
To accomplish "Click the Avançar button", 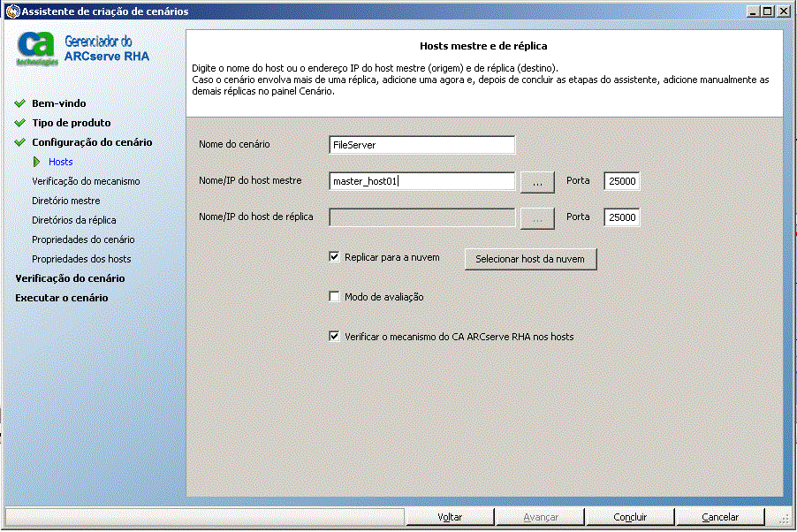I will tap(540, 517).
